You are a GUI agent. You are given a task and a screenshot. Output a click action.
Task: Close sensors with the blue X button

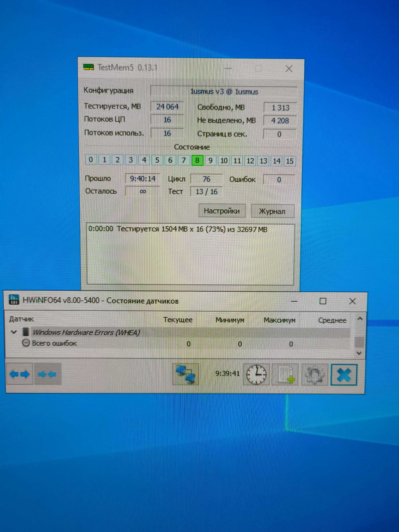pos(344,375)
